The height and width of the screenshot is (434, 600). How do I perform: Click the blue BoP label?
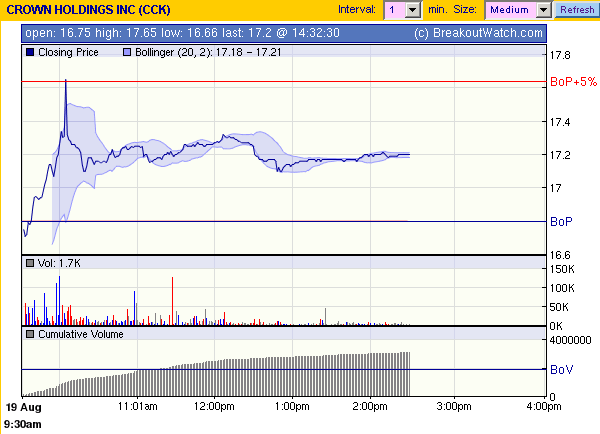click(561, 222)
